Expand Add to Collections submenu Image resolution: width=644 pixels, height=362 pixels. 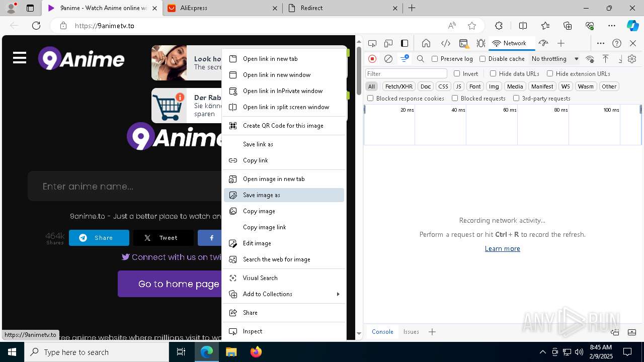284,294
